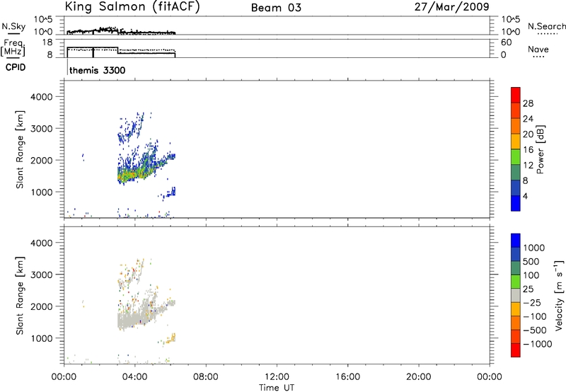Image resolution: width=566 pixels, height=392 pixels.
Task: Select the '28' Power colorbar tick
Action: pos(528,103)
